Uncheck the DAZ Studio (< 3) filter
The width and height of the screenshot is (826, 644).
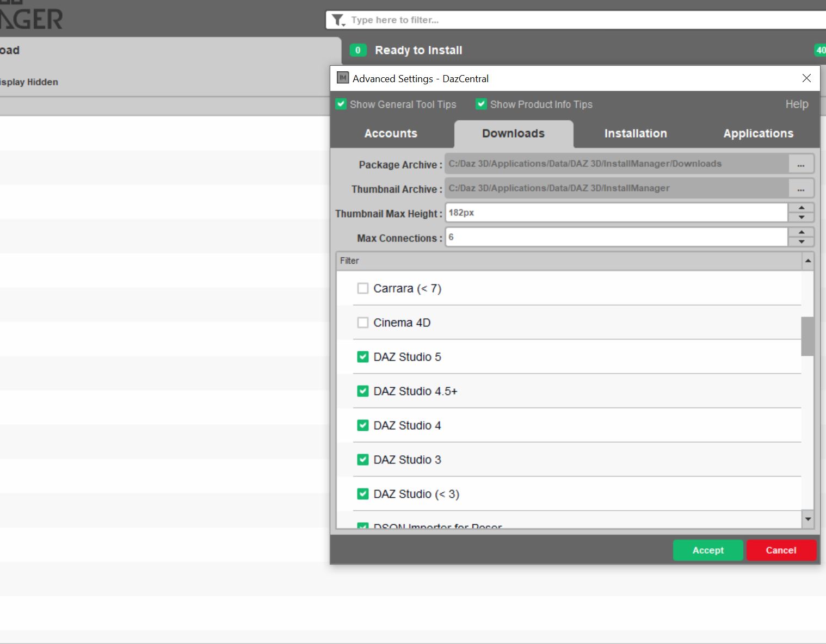coord(363,494)
